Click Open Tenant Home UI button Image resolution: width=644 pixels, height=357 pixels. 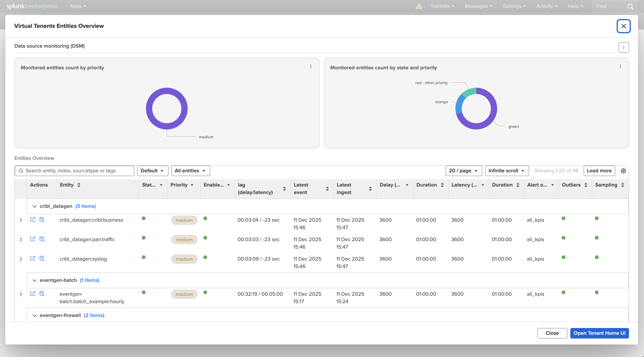click(599, 333)
